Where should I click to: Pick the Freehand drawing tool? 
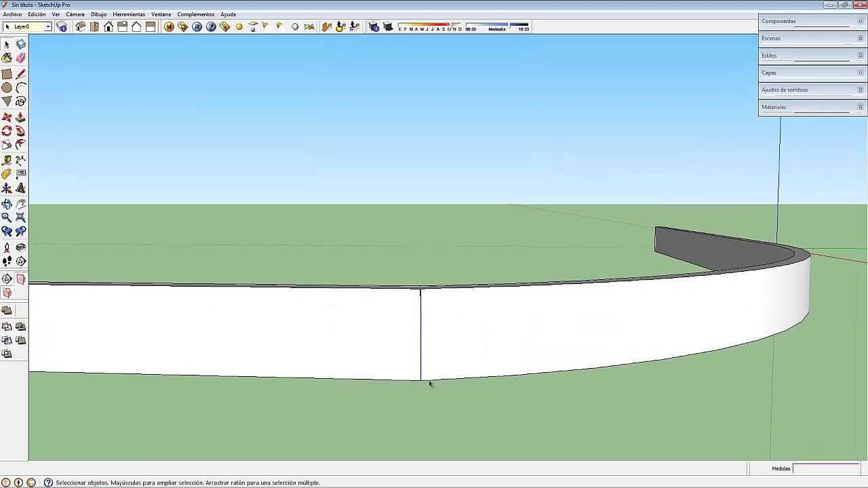point(20,102)
